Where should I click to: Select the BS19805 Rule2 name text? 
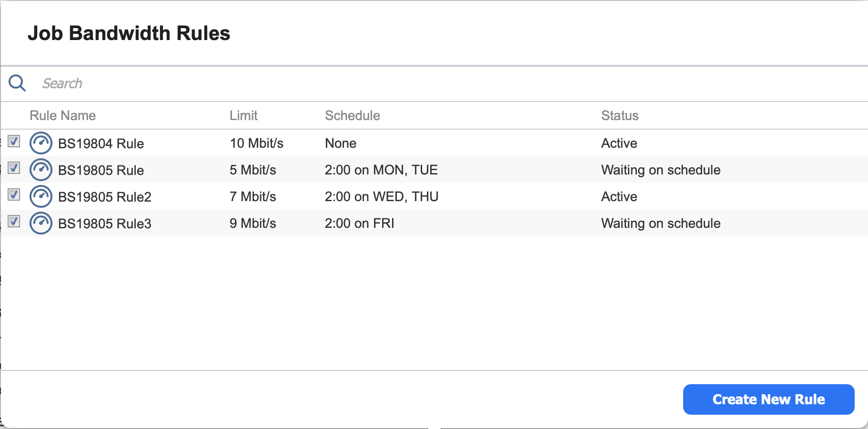point(104,197)
